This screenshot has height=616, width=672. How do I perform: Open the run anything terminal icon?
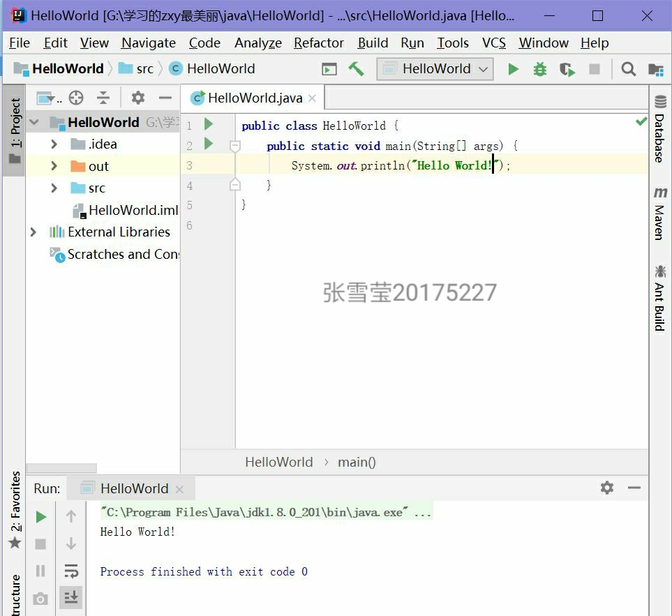329,69
